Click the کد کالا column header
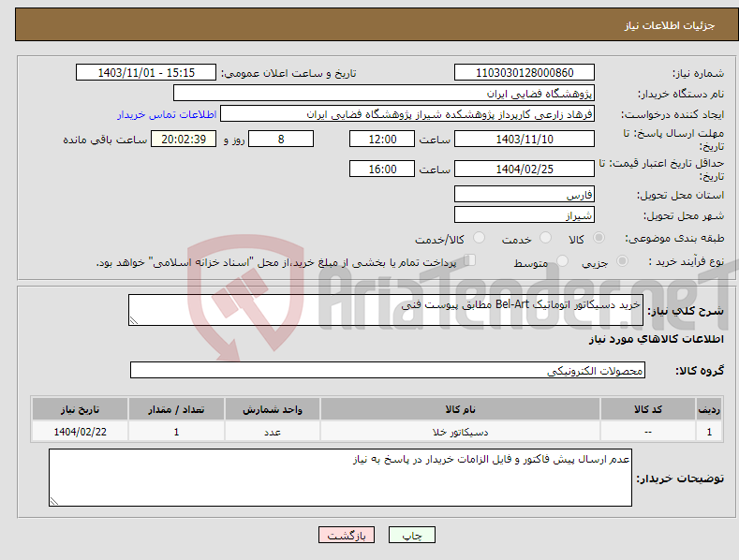 [647, 409]
